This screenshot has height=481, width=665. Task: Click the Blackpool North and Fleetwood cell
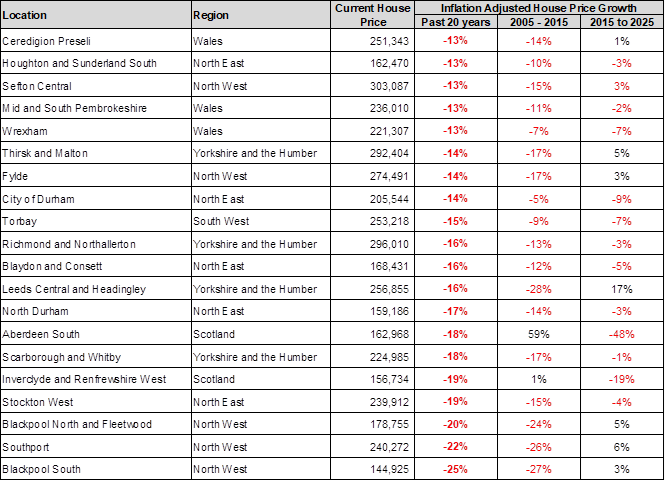(79, 424)
